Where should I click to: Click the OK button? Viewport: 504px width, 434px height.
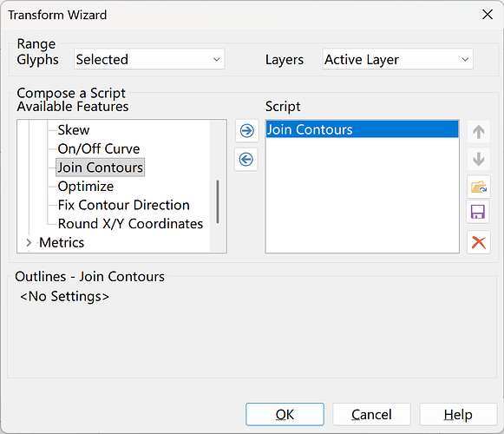tap(285, 414)
